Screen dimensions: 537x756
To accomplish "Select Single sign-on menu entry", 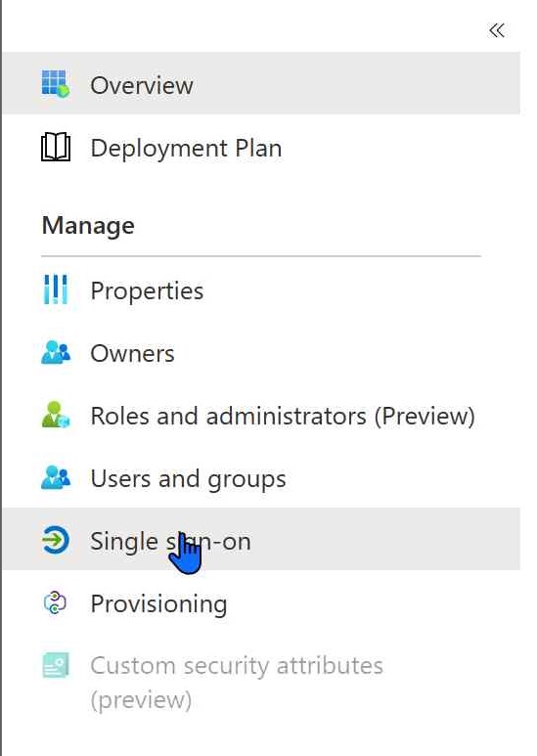I will tap(261, 539).
